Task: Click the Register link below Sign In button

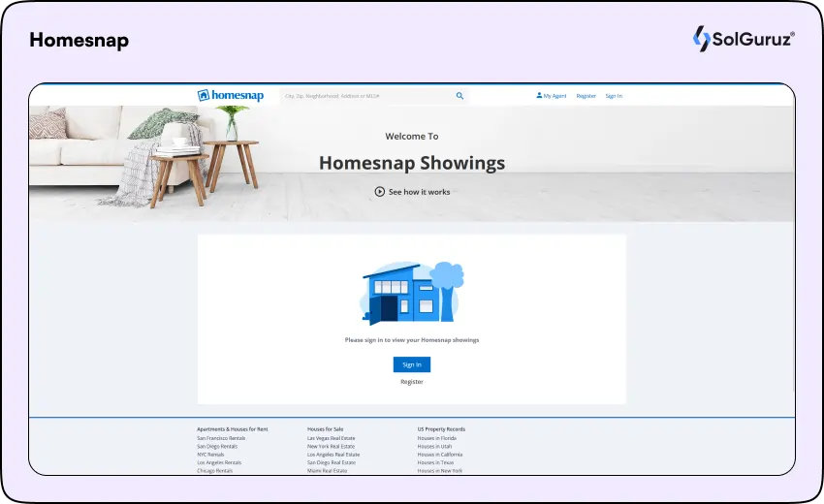Action: tap(412, 382)
